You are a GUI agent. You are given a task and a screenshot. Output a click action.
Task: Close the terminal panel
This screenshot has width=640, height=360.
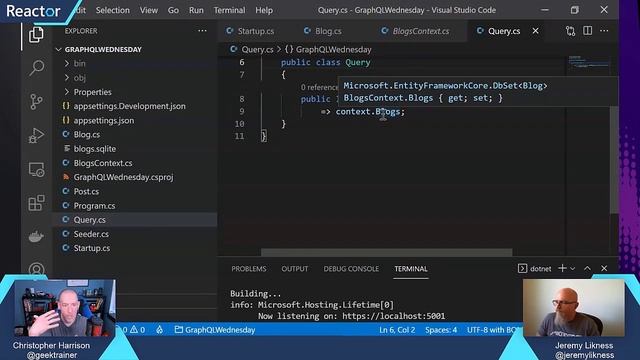[x=604, y=268]
